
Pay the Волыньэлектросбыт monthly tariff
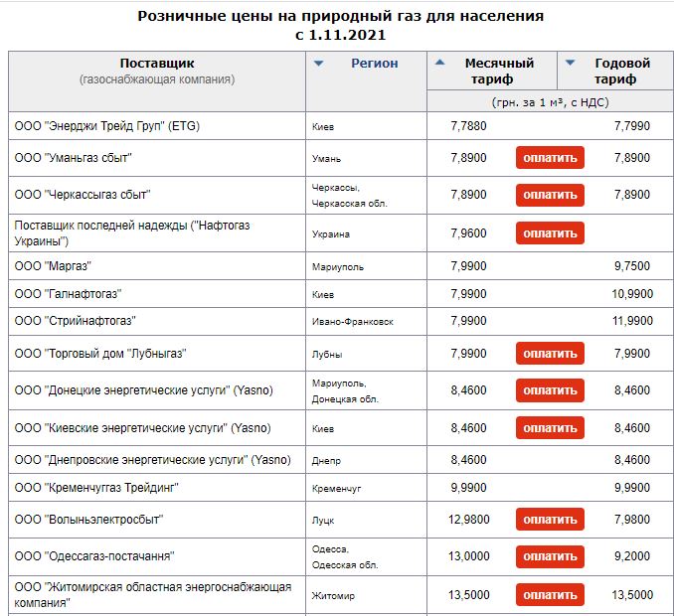coord(550,520)
